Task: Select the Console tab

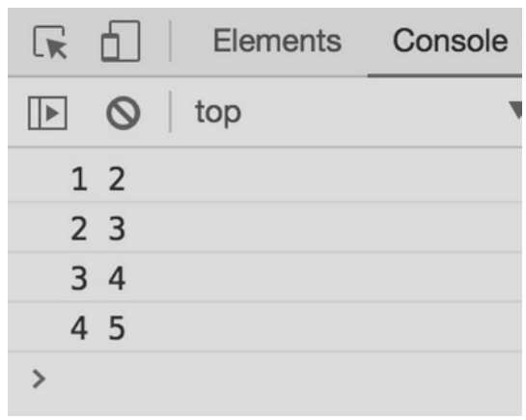Action: pos(450,41)
